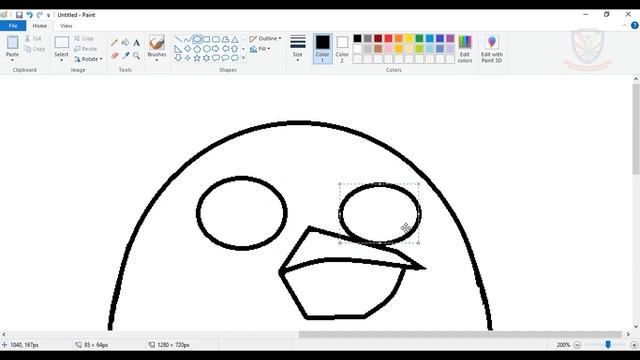Screen dimensions: 640x360
Task: Click the vertical scrollbar thumb
Action: (x=636, y=129)
